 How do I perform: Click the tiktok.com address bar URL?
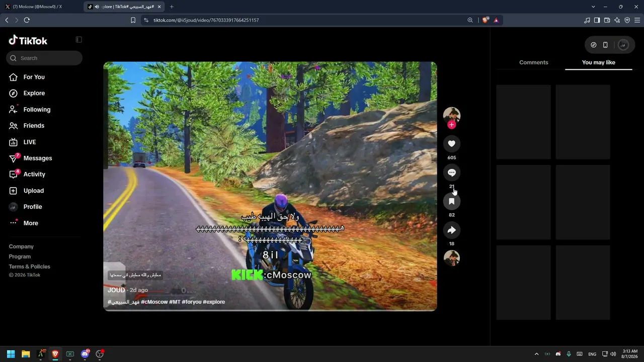[206, 20]
